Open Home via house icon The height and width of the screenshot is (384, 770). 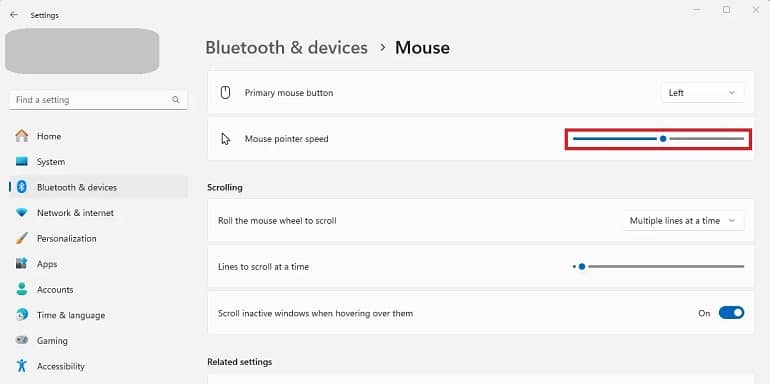22,136
